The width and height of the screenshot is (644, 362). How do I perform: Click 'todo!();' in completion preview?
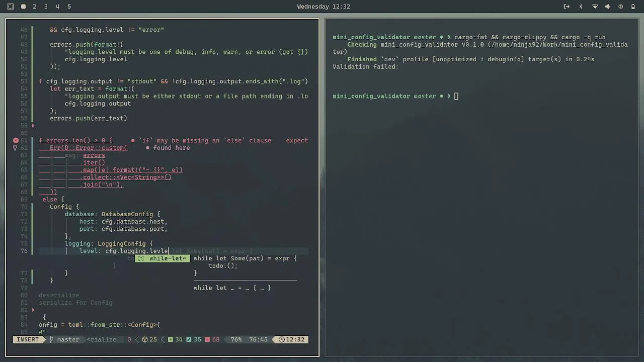(223, 265)
